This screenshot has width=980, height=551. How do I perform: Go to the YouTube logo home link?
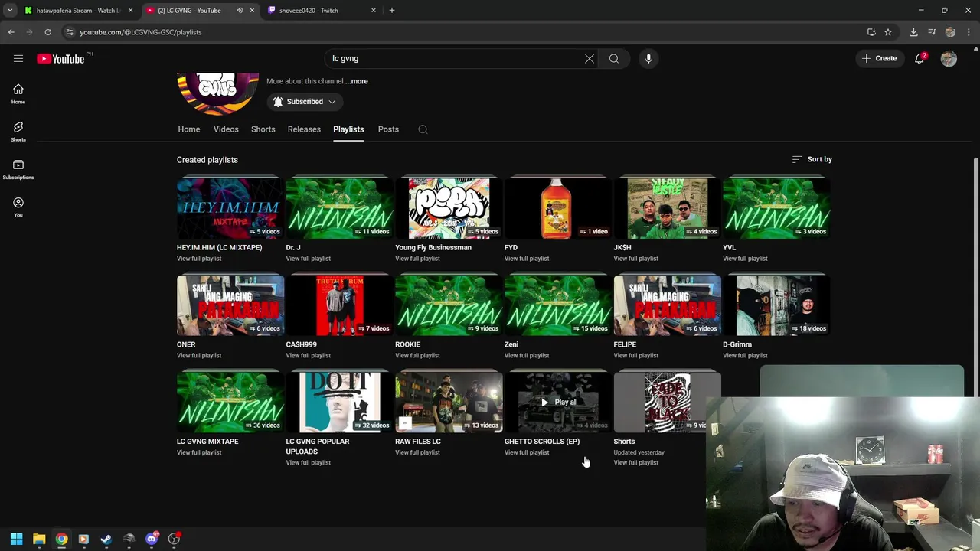[x=60, y=59]
